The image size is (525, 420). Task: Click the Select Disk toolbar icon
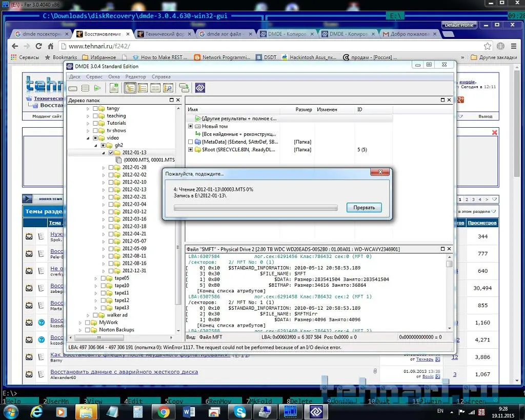pos(73,88)
